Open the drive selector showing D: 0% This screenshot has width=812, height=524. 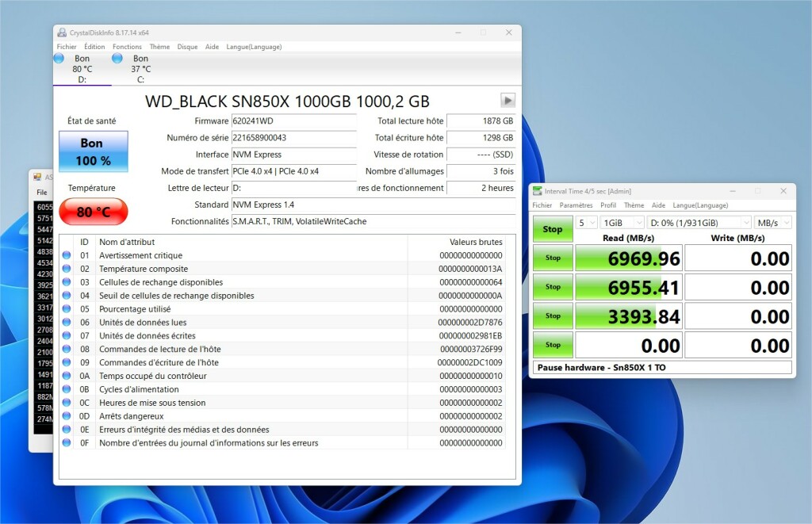698,223
